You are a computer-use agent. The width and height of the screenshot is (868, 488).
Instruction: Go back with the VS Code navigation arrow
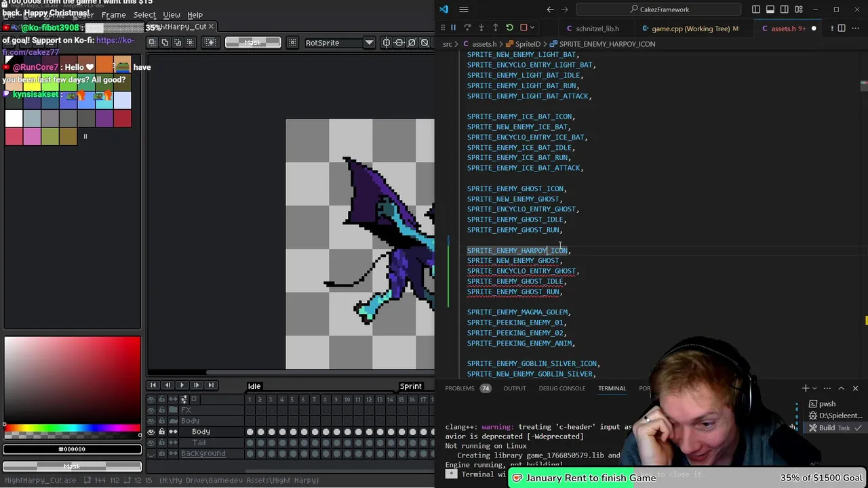coord(550,9)
